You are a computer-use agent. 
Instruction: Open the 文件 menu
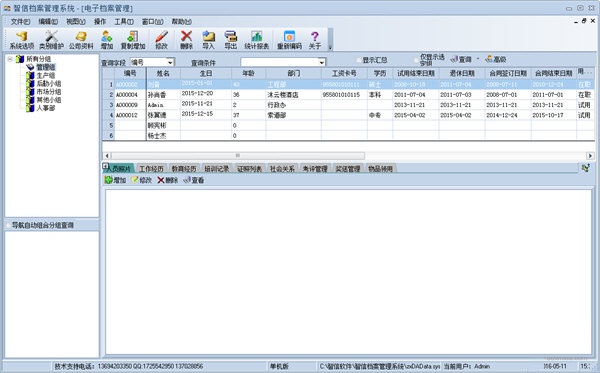[20, 21]
